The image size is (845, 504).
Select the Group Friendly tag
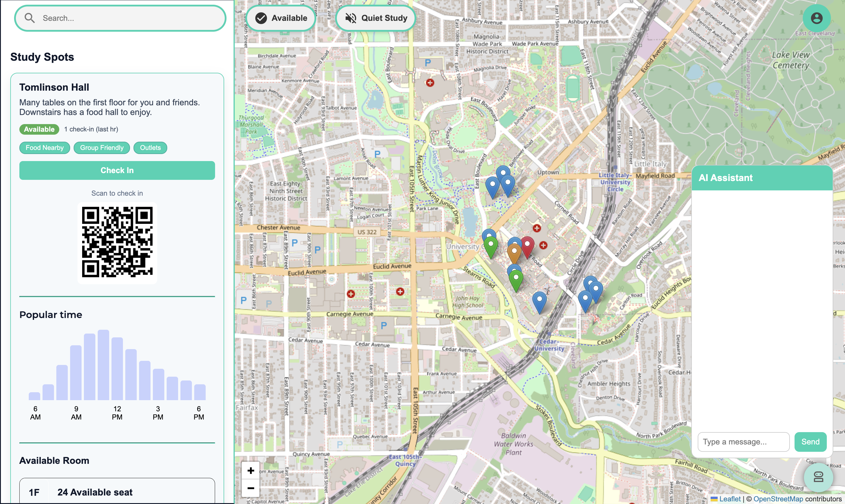[102, 148]
